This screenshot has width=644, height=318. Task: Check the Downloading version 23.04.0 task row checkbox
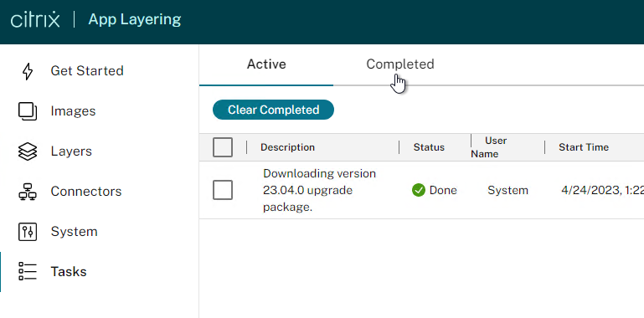(x=223, y=191)
